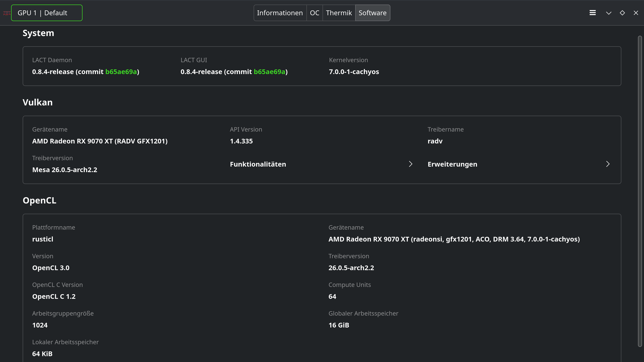644x362 pixels.
Task: Select the OpenCL 3.0 version value
Action: [51, 268]
